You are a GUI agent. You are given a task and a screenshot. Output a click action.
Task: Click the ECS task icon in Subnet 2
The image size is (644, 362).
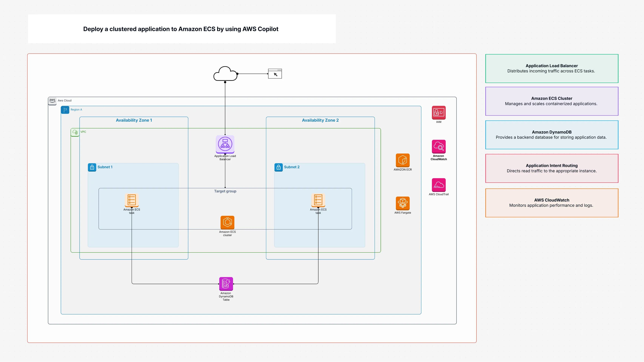coord(318,200)
